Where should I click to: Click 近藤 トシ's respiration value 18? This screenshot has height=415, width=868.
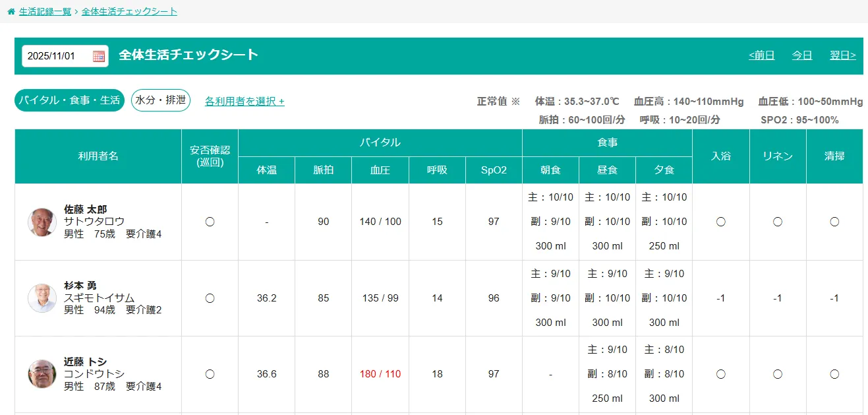tap(437, 374)
